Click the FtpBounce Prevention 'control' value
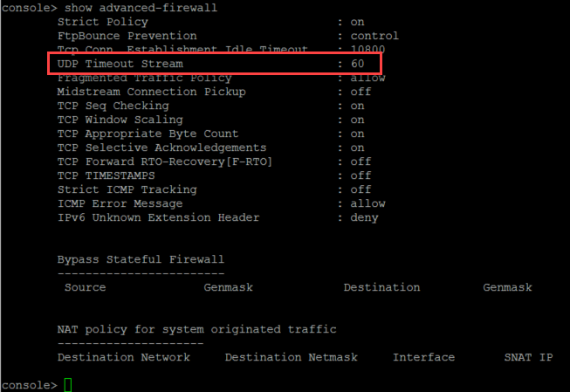The image size is (570, 392). (374, 36)
